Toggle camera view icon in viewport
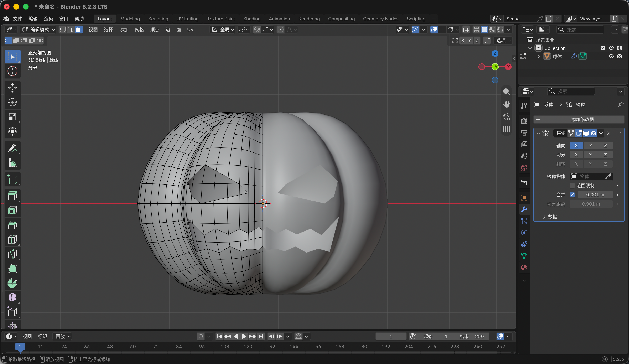Viewport: 629px width, 364px height. click(x=506, y=117)
